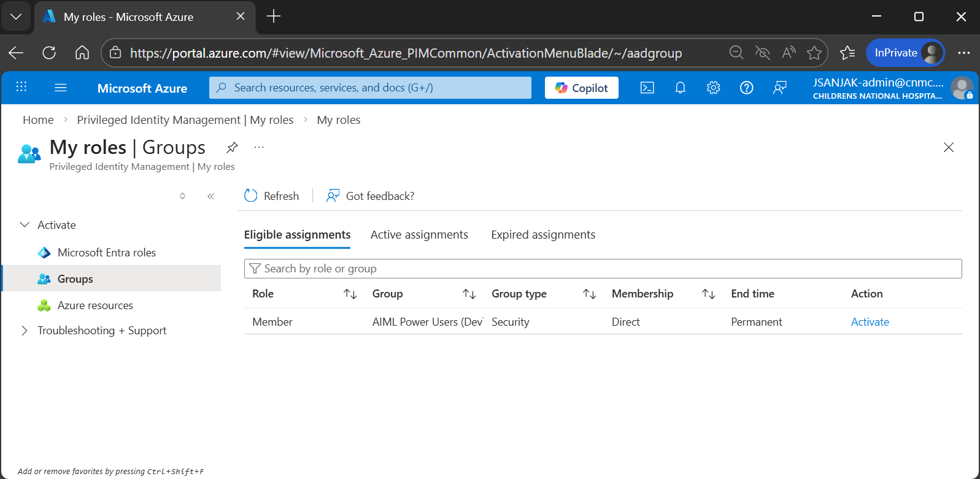Collapse the Activate menu section
The height and width of the screenshot is (479, 980).
(25, 225)
